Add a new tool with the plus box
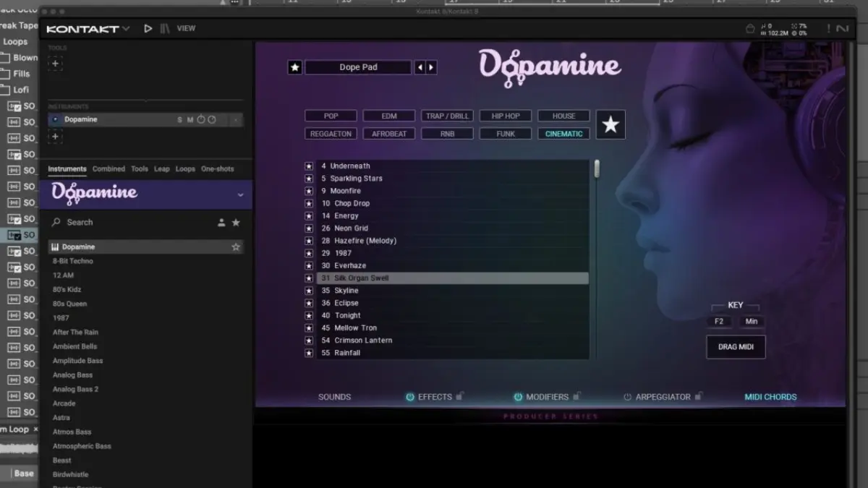Image resolution: width=868 pixels, height=488 pixels. (56, 64)
